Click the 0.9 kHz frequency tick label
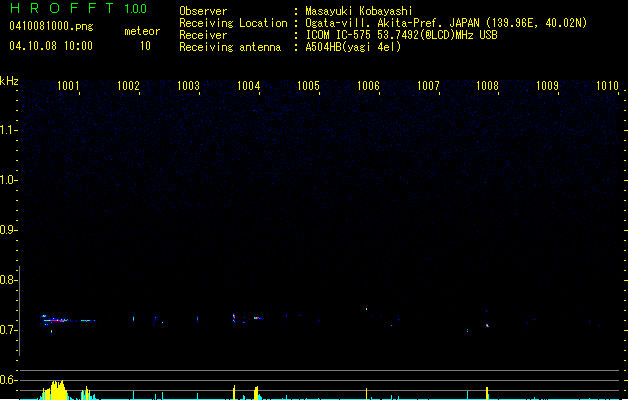 click(x=8, y=230)
